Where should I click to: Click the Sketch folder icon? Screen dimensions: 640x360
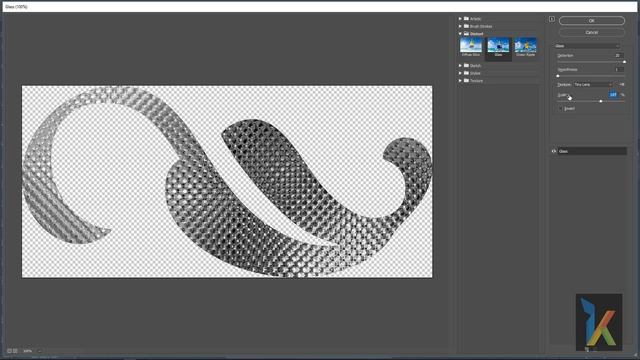pyautogui.click(x=466, y=66)
